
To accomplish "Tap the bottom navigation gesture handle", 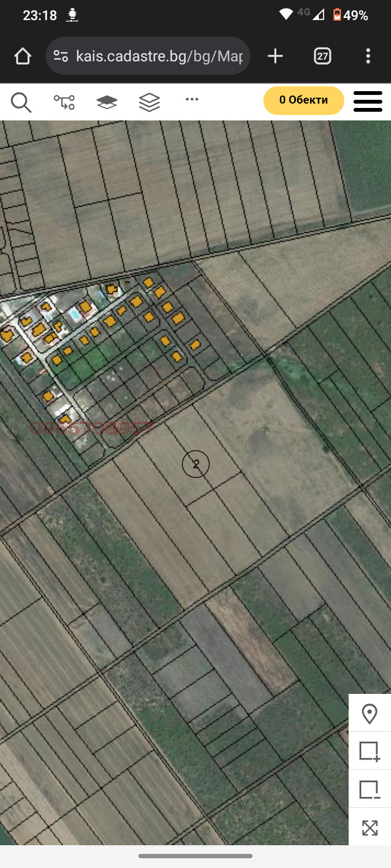I will [x=195, y=856].
